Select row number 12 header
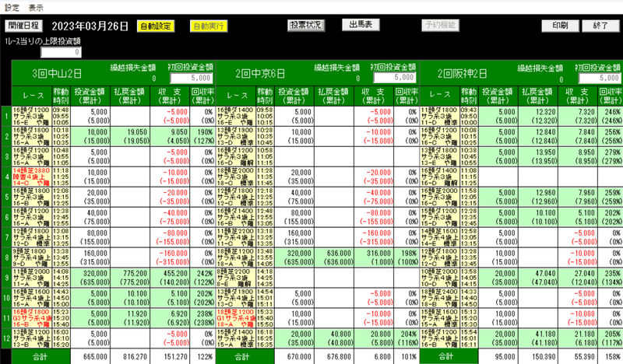The width and height of the screenshot is (623, 364). point(6,338)
